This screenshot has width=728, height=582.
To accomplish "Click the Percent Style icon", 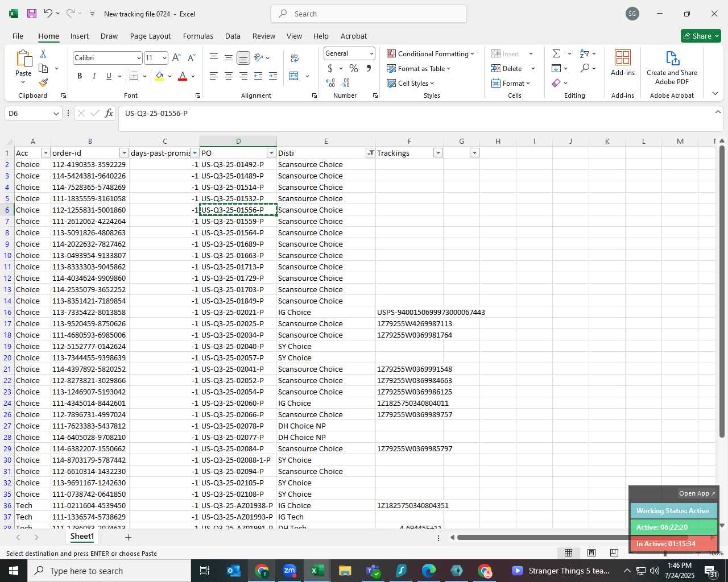I will pyautogui.click(x=354, y=68).
